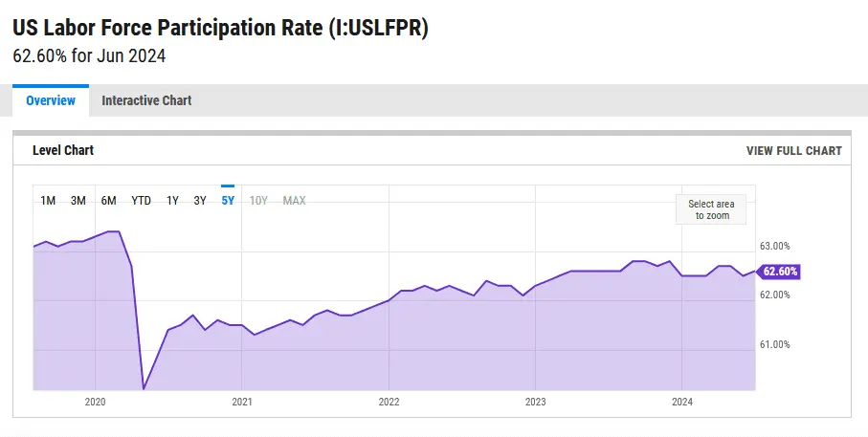Click the 2024 x-axis label
Viewport: 868px width, 437px height.
coord(682,403)
